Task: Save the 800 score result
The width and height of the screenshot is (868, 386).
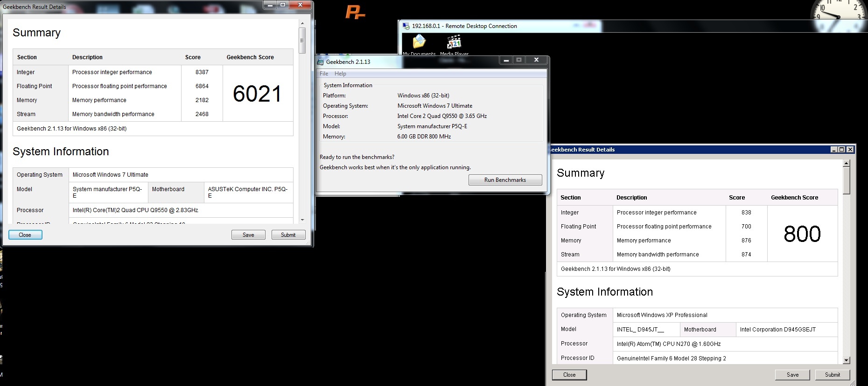Action: point(792,375)
